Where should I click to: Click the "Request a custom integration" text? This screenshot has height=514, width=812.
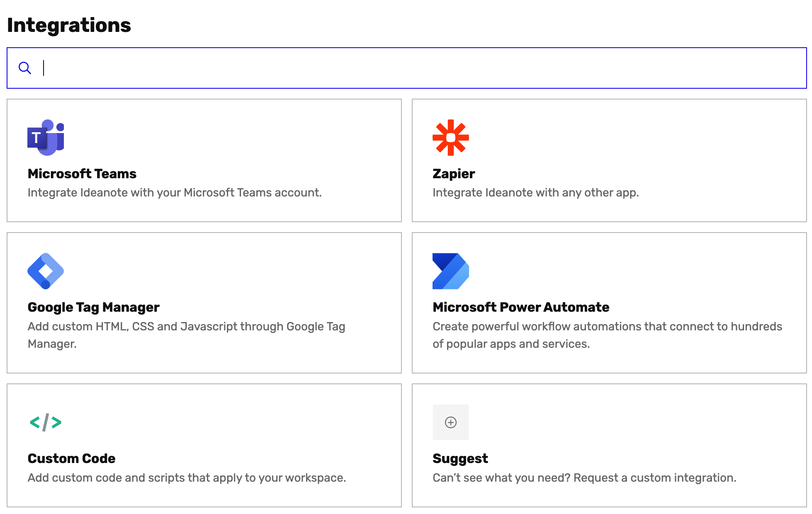(654, 478)
